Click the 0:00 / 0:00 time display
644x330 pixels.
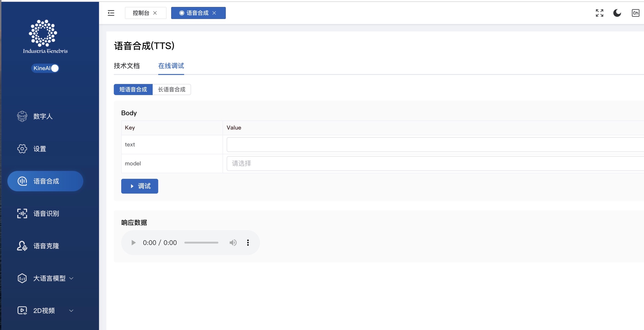160,243
